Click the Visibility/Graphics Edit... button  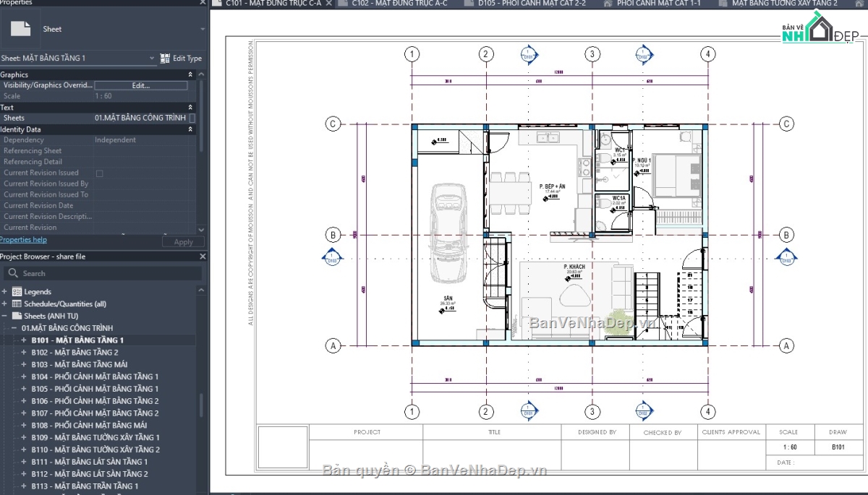[x=141, y=85]
